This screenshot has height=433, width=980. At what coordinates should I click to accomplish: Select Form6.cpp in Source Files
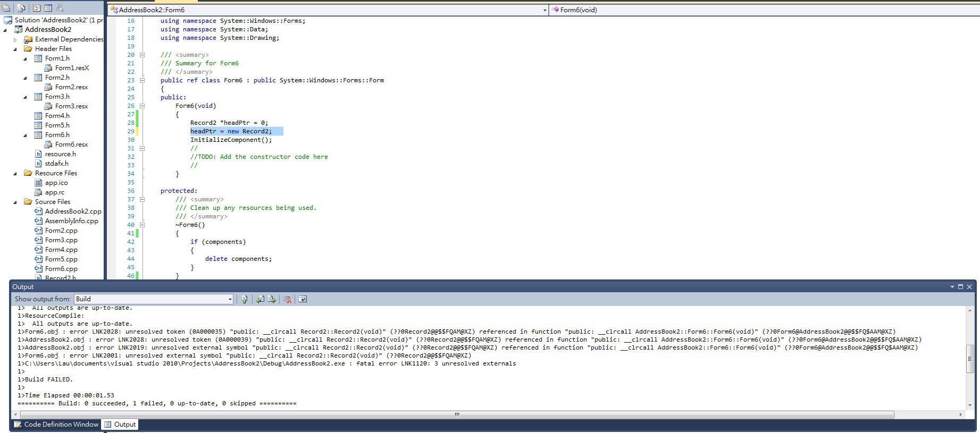[x=61, y=269]
